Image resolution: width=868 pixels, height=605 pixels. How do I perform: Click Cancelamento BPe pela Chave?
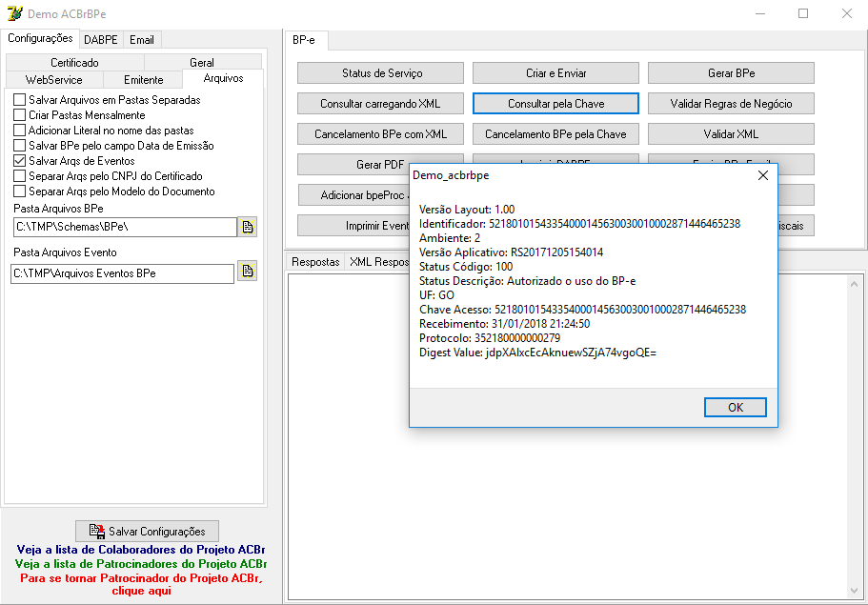pyautogui.click(x=555, y=134)
